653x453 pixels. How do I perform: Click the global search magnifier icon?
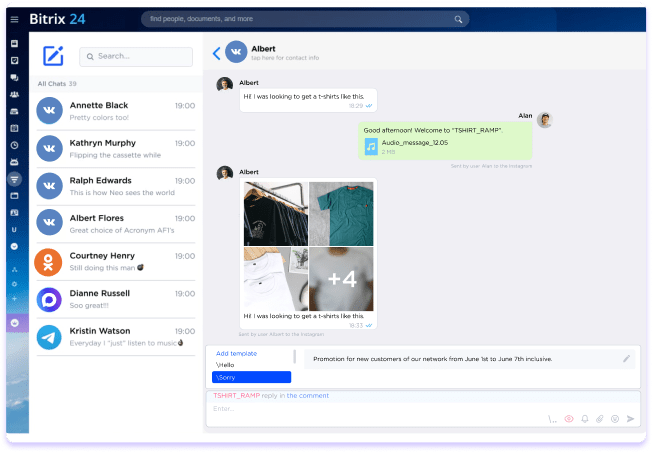[x=458, y=19]
